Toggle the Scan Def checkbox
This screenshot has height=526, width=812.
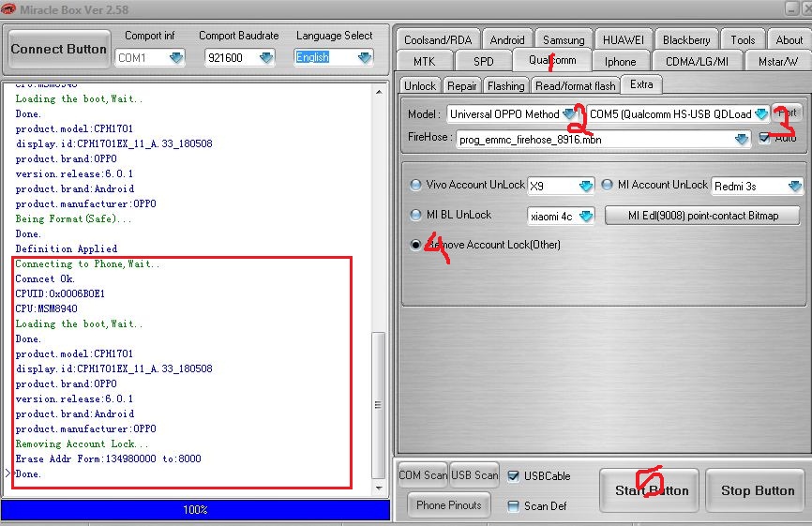(x=513, y=506)
